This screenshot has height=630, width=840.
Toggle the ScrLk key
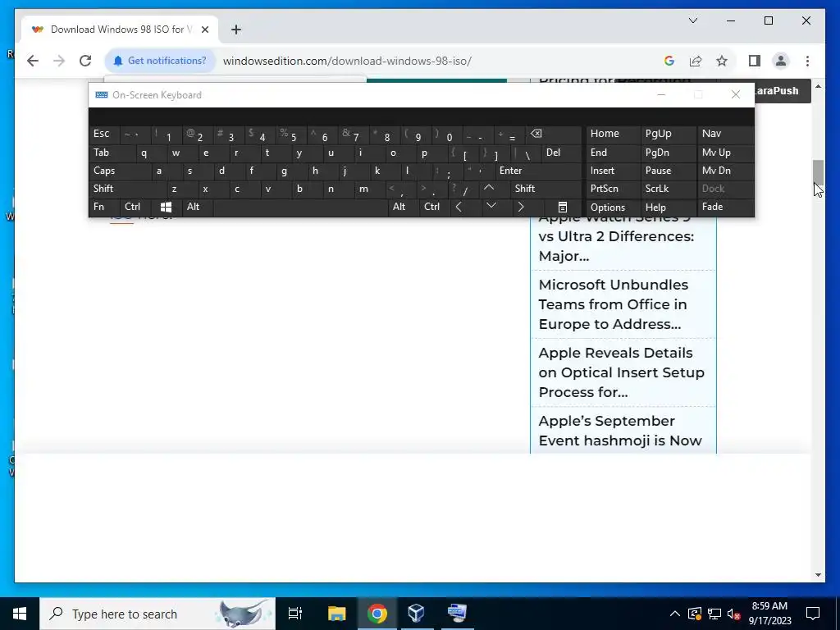(667, 189)
